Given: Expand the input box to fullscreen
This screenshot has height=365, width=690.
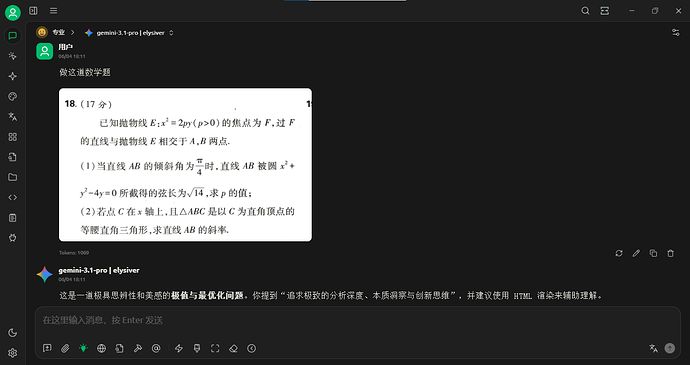Looking at the screenshot, I should pyautogui.click(x=215, y=348).
